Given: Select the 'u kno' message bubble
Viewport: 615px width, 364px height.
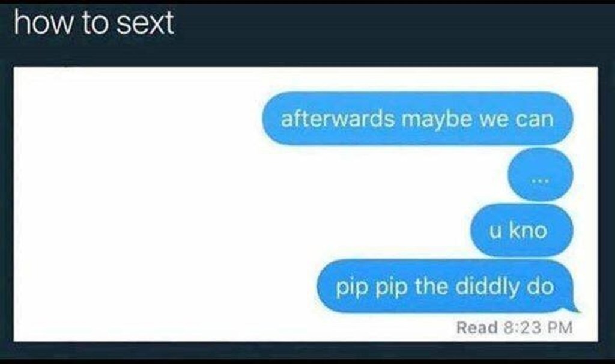Looking at the screenshot, I should [x=522, y=231].
